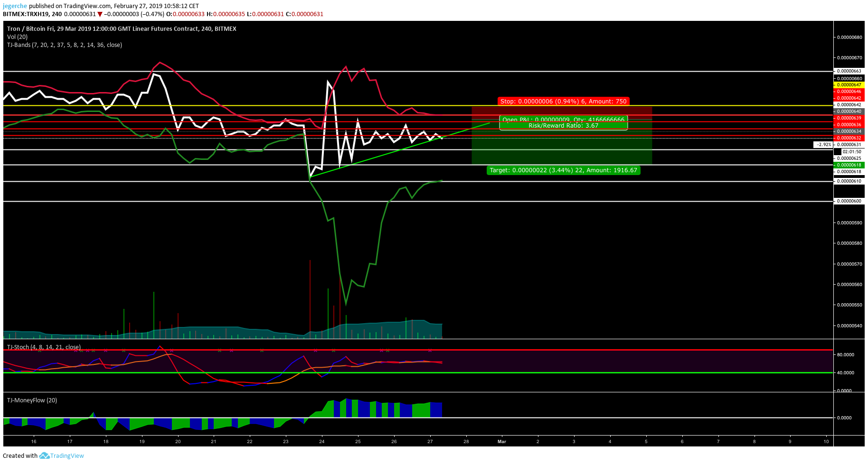Click the 0.00000570 price axis label
The image size is (868, 464).
tap(849, 264)
